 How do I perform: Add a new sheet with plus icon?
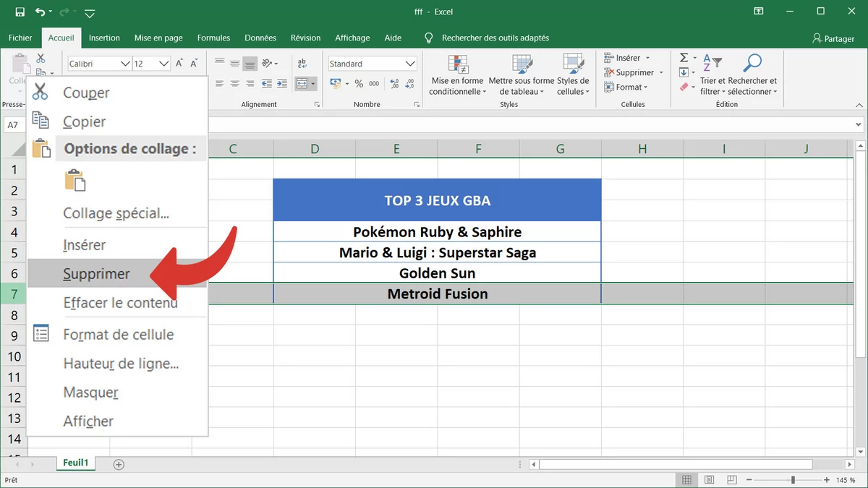click(x=119, y=464)
